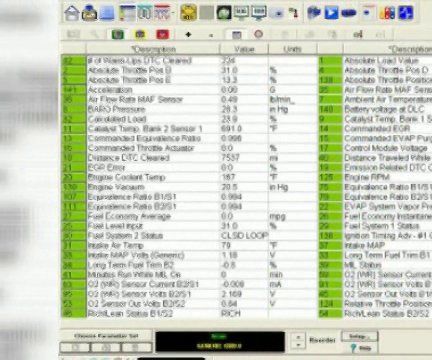Click the small red connector icon
This screenshot has height=360, width=432.
(x=293, y=13)
